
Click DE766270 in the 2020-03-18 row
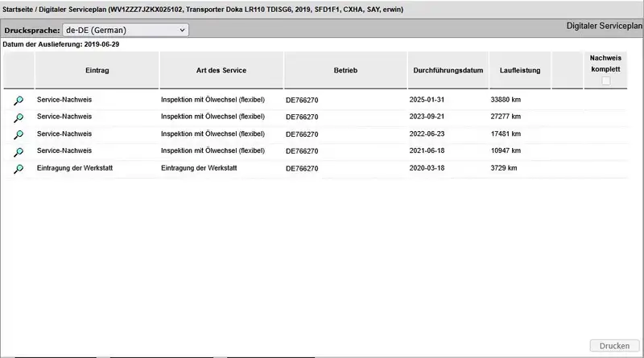click(302, 169)
